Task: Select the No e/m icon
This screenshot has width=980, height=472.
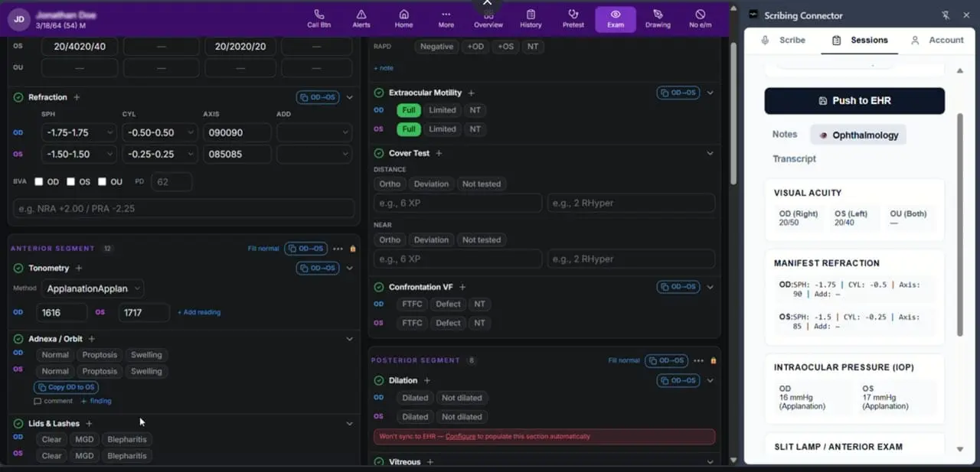Action: [x=700, y=19]
